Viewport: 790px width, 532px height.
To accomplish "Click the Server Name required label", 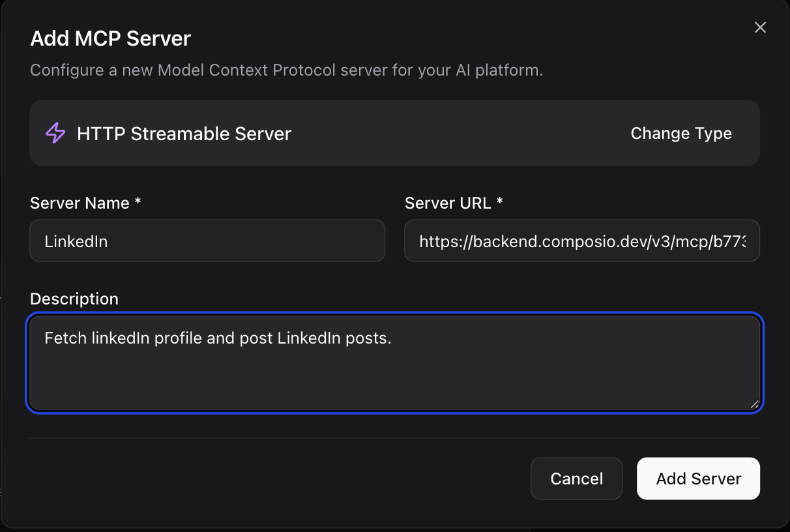I will [85, 203].
